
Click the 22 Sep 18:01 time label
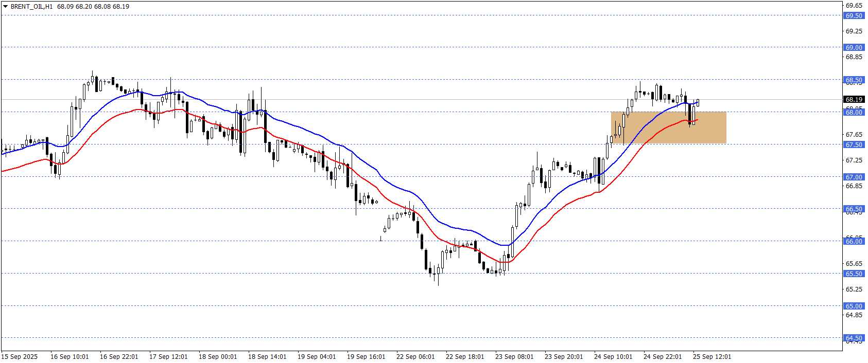click(465, 357)
